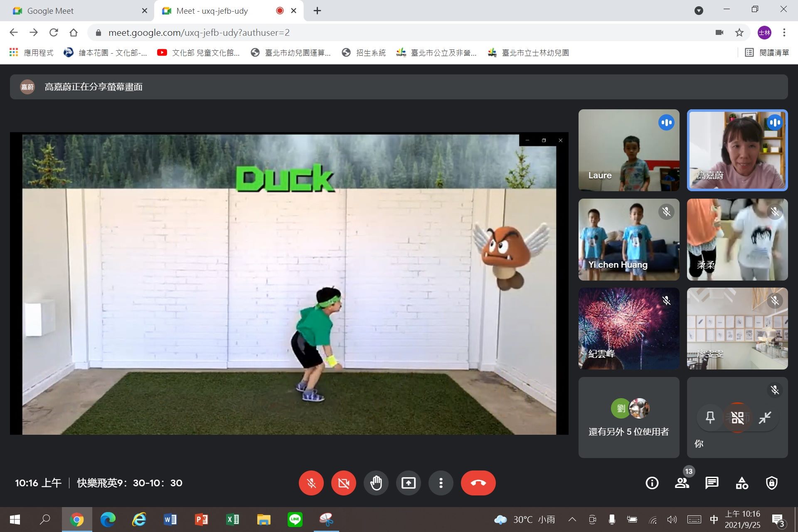
Task: Open a new browser tab
Action: tap(317, 11)
